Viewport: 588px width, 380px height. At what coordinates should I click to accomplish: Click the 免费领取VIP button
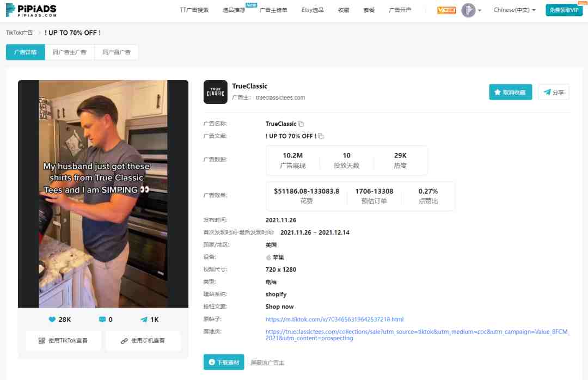[564, 10]
